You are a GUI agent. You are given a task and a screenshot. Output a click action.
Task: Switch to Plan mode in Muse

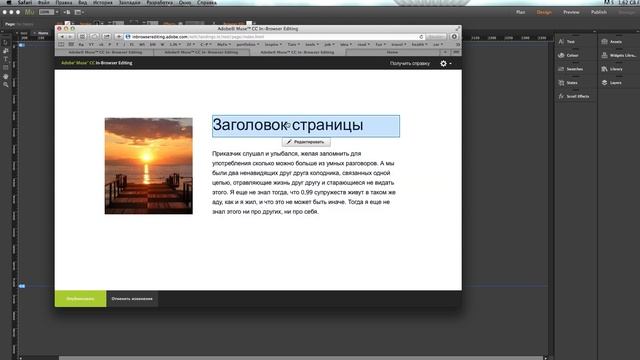click(520, 12)
